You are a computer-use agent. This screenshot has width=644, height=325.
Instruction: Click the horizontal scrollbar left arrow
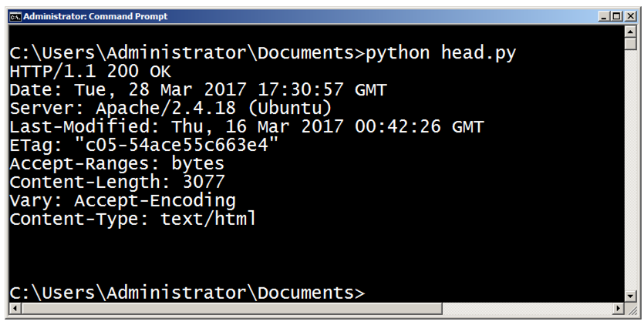click(11, 309)
